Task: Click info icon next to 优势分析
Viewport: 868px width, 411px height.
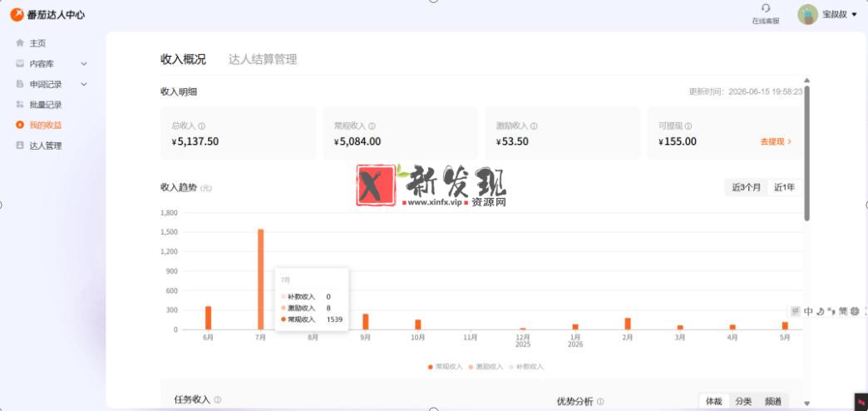Action: click(600, 402)
